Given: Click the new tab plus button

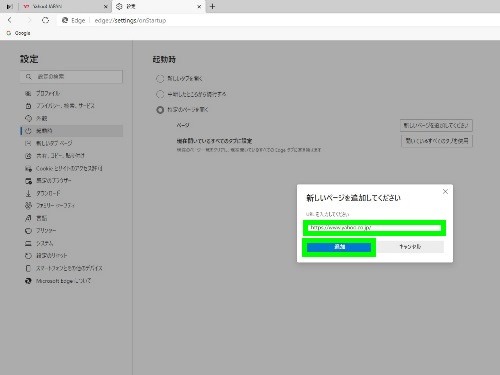Looking at the screenshot, I should tap(212, 6).
